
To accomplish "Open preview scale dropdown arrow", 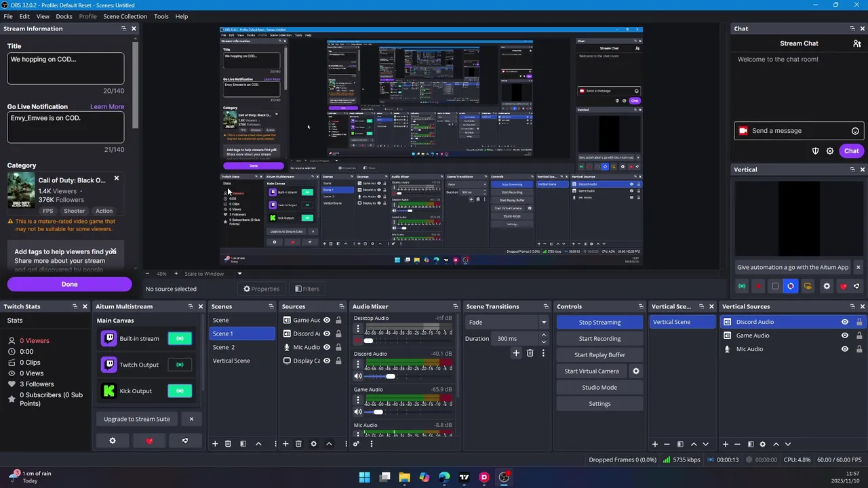I will (239, 274).
